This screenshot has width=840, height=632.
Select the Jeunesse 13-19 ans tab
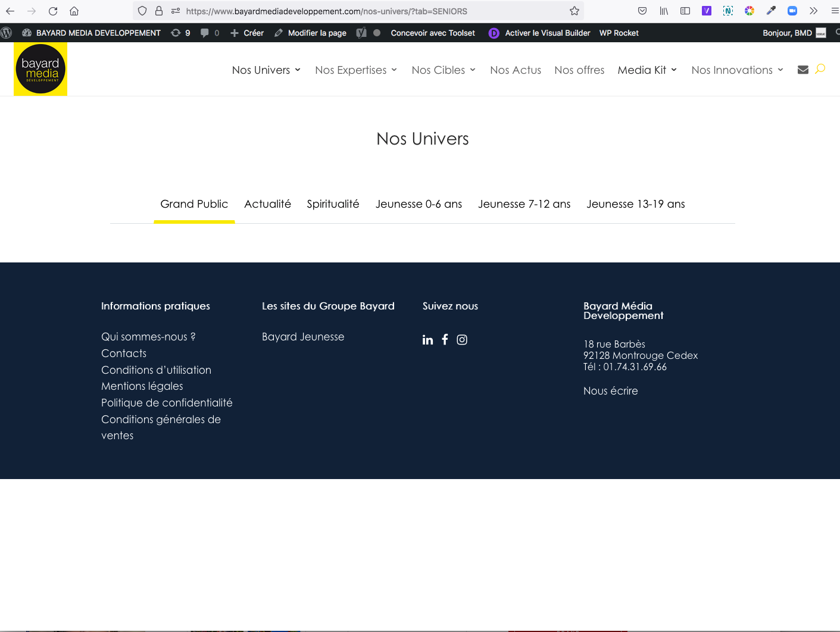coord(636,204)
